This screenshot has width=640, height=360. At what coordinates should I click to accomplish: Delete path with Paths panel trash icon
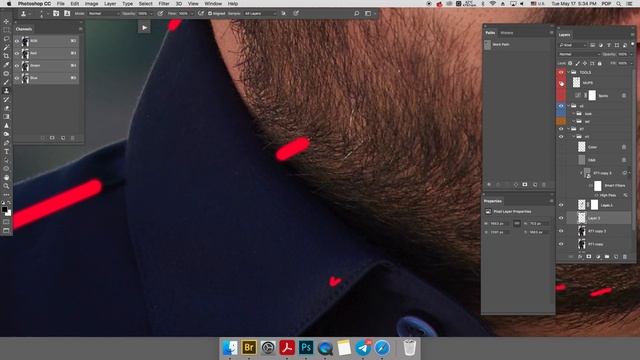[544, 184]
